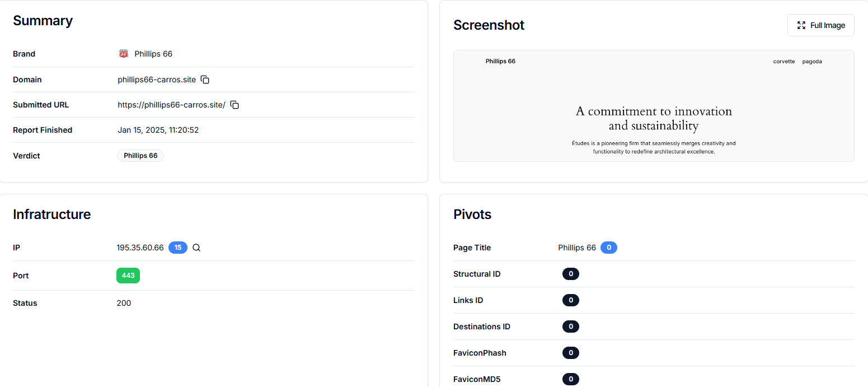
Task: Click the Status value 200
Action: point(124,303)
